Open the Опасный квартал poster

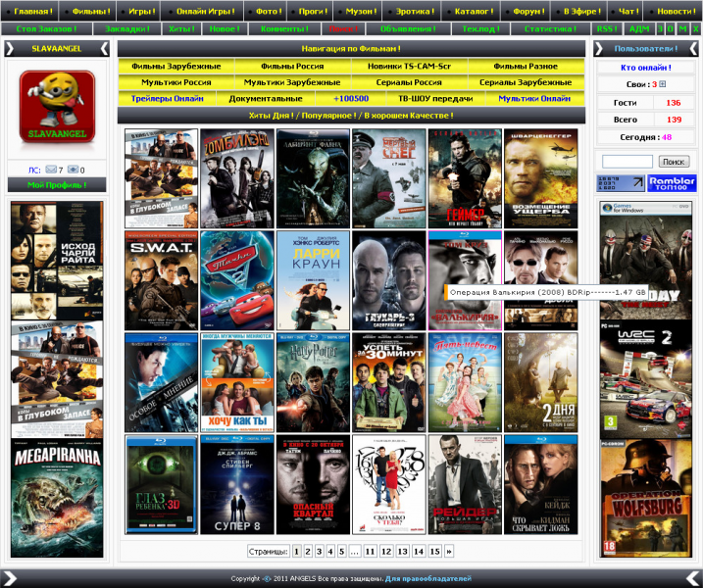pos(313,484)
